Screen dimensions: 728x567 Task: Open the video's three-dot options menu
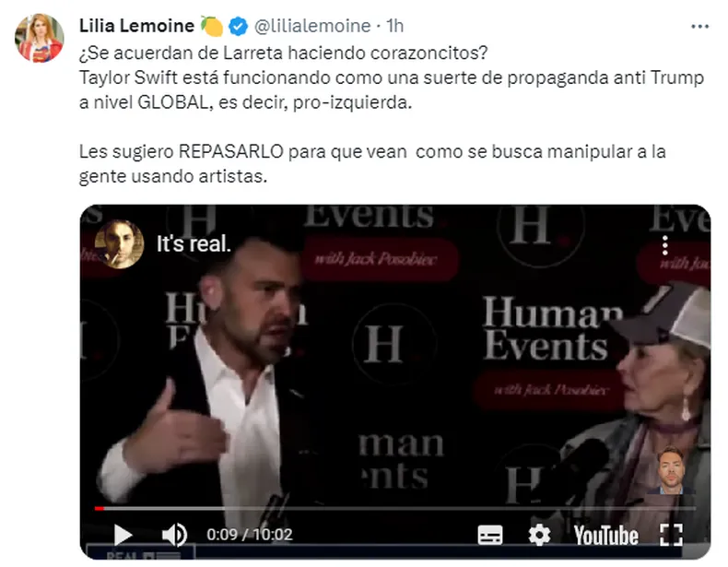click(664, 245)
